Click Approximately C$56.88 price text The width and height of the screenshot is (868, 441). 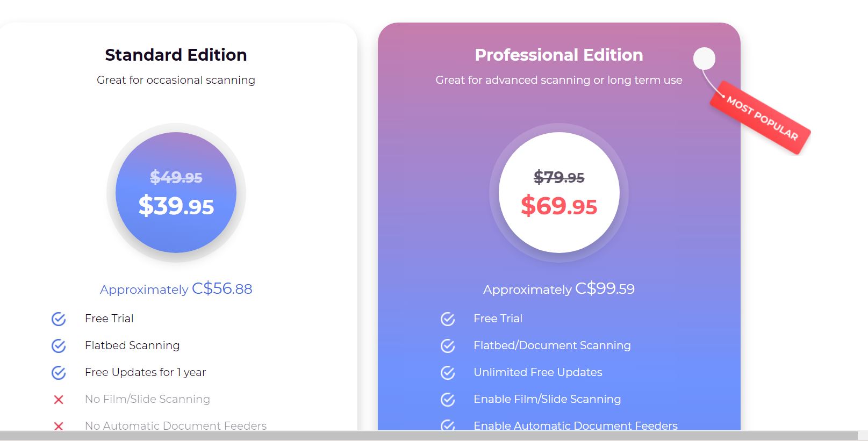[x=176, y=289]
